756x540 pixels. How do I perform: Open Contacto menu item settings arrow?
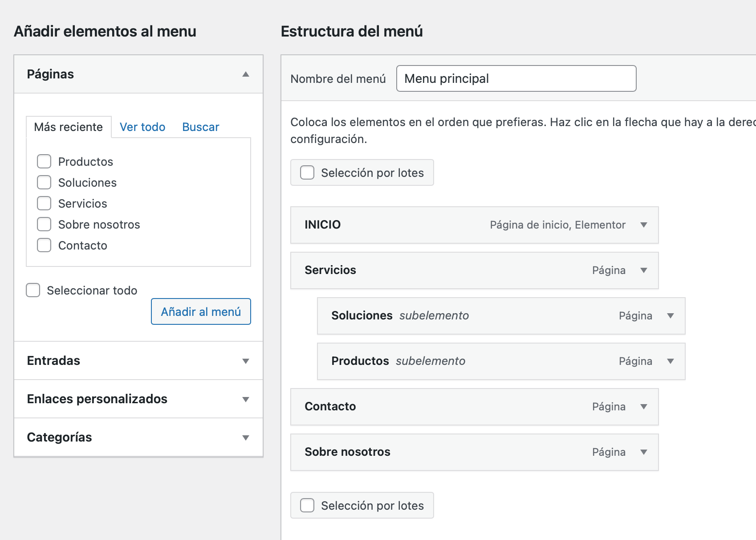[x=643, y=407]
